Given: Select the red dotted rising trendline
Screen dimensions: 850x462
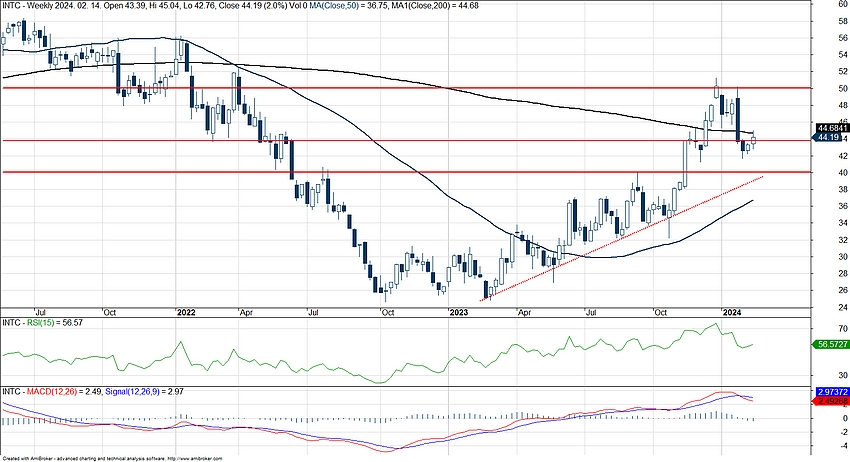Looking at the screenshot, I should (x=622, y=238).
